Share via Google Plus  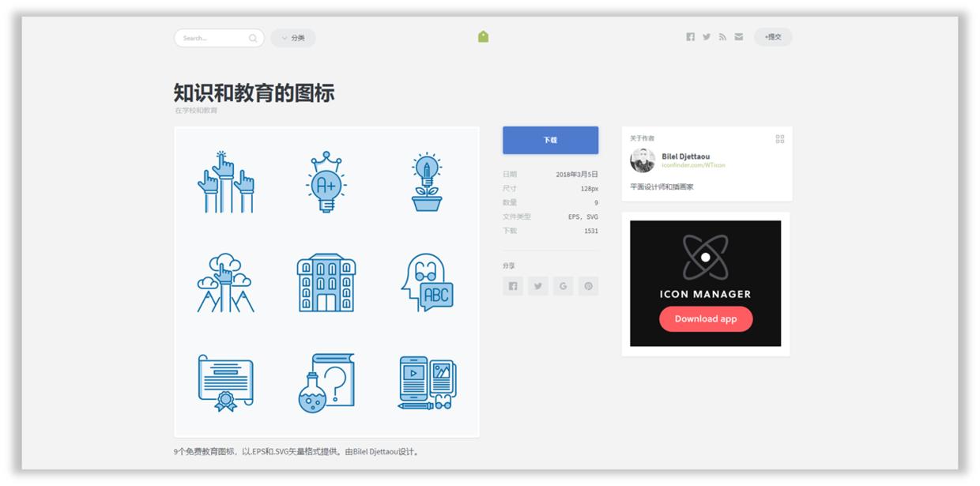[x=563, y=286]
